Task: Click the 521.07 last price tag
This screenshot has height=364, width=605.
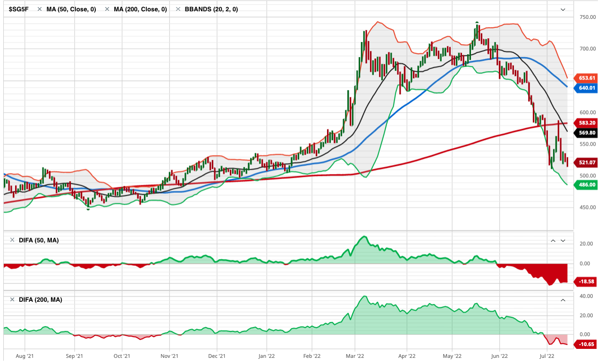Action: (x=587, y=163)
